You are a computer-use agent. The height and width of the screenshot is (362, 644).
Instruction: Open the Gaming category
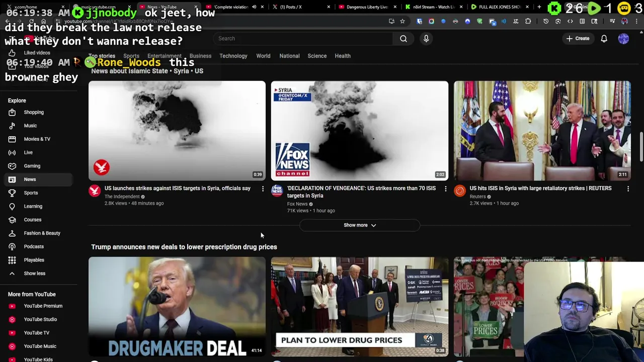pos(32,166)
